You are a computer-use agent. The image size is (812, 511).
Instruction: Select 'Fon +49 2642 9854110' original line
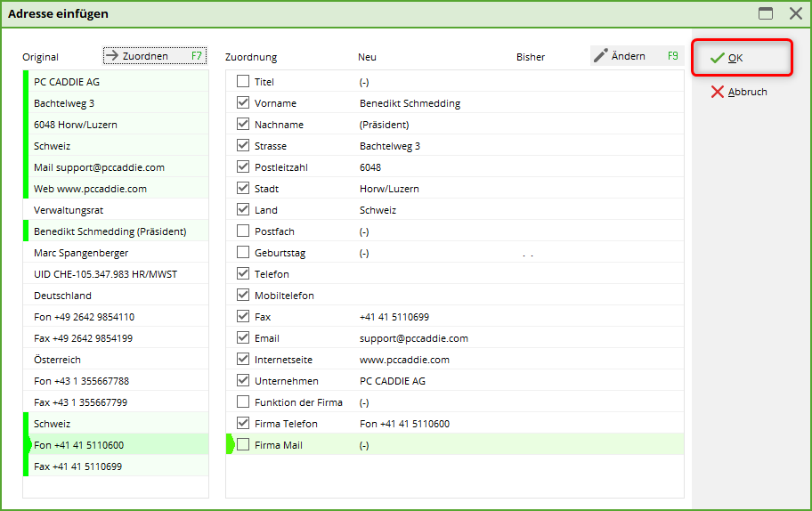click(x=84, y=317)
